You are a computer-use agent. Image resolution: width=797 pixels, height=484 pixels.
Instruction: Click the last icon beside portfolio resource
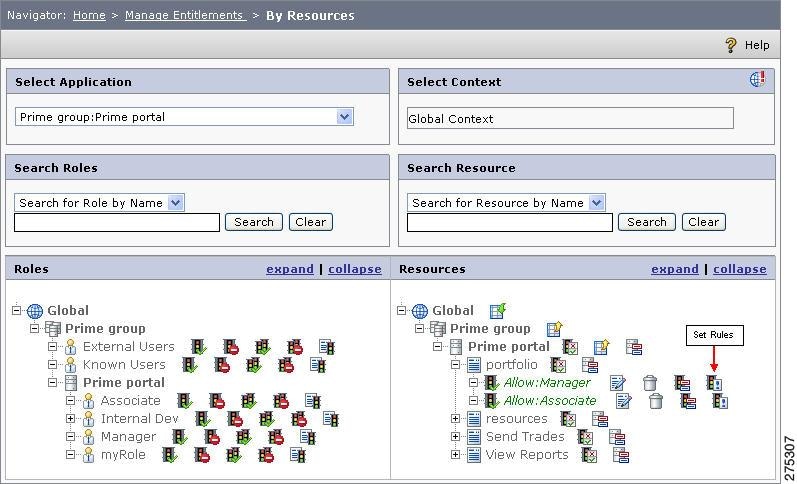click(590, 365)
